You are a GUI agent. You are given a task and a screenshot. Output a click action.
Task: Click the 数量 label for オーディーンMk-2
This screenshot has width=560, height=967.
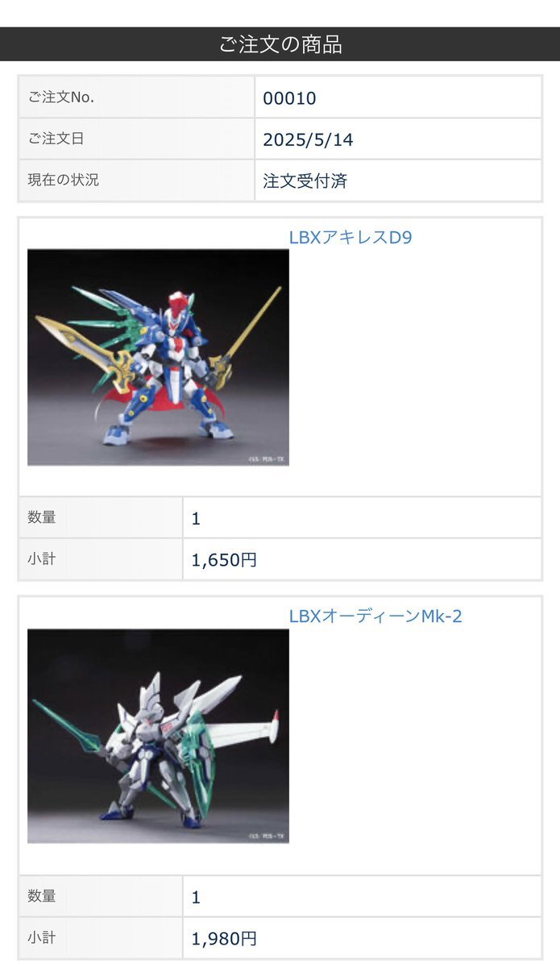(x=42, y=896)
